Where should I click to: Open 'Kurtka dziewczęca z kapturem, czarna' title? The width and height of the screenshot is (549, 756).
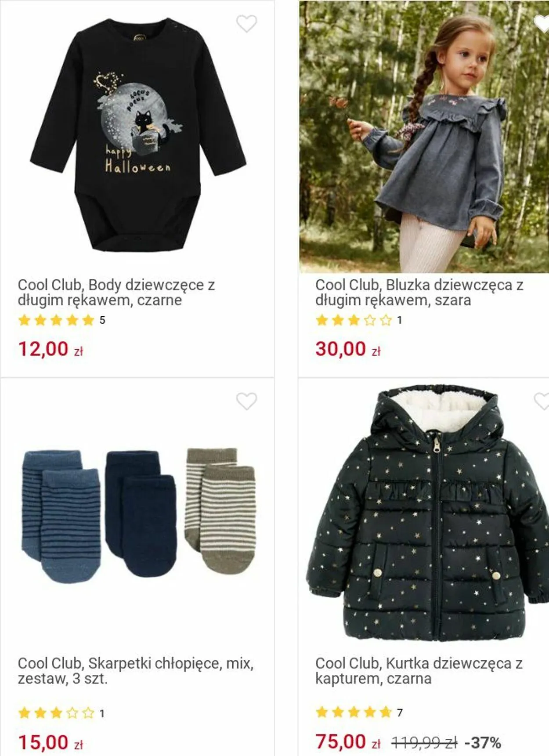pyautogui.click(x=419, y=671)
